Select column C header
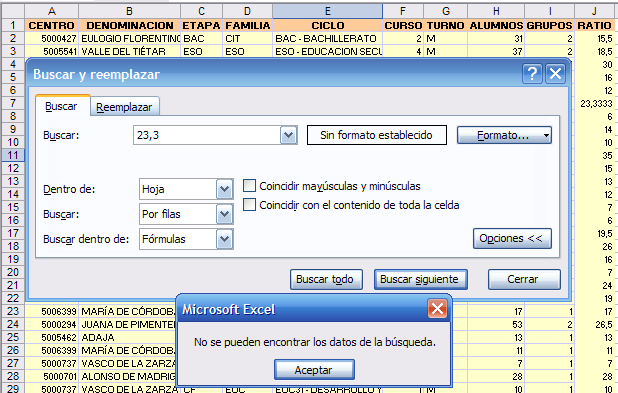 pos(201,11)
